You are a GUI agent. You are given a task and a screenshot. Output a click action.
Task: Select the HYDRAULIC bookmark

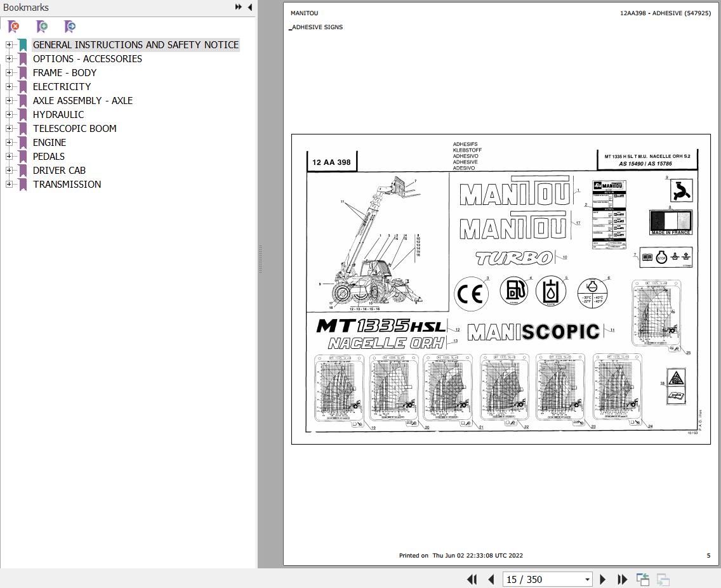[x=58, y=114]
